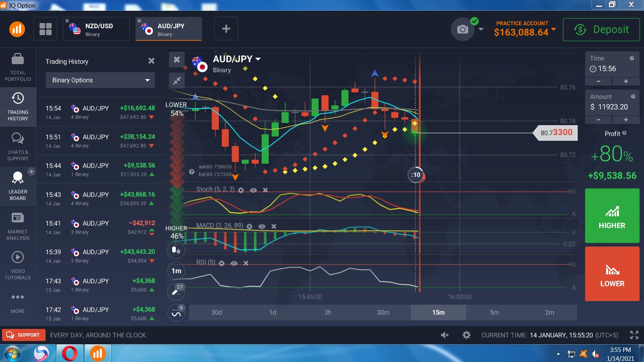Click the Deposit button
The width and height of the screenshot is (644, 362).
601,29
